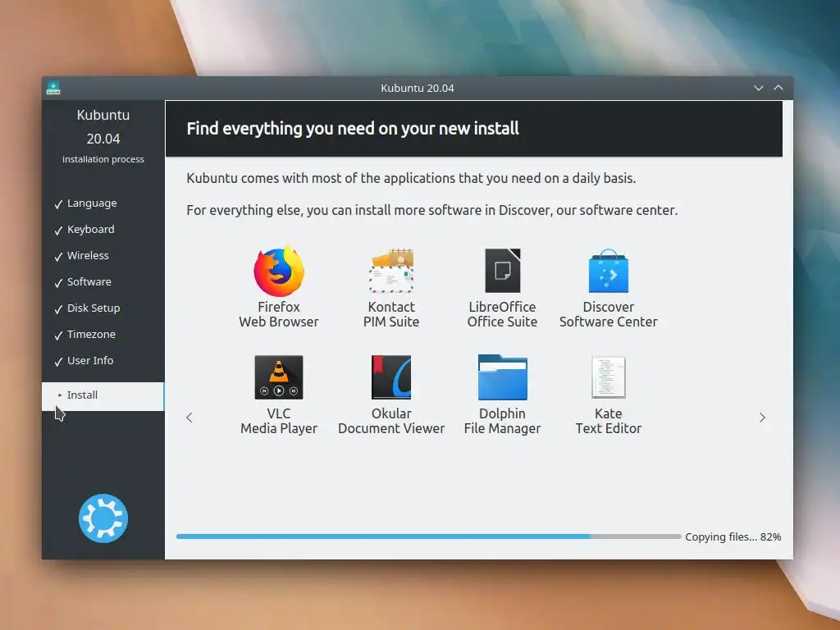
Task: Click 'LibreOffice Office Suite' label text
Action: (x=503, y=314)
